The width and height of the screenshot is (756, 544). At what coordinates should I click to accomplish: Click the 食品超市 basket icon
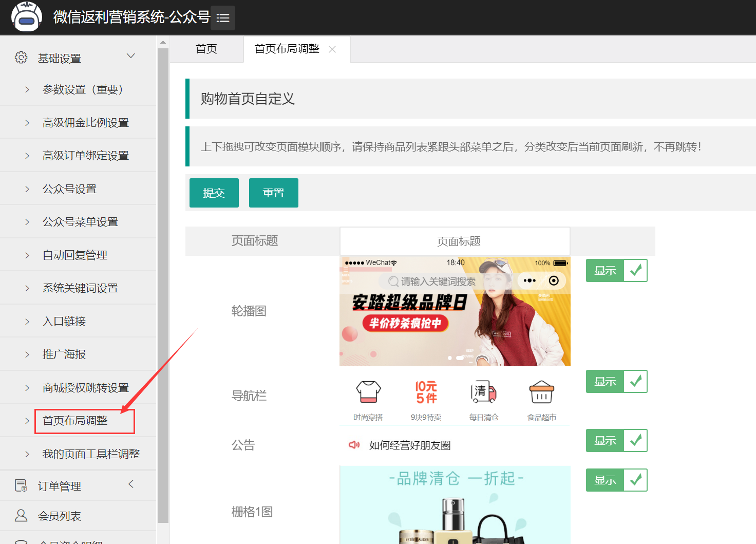542,392
